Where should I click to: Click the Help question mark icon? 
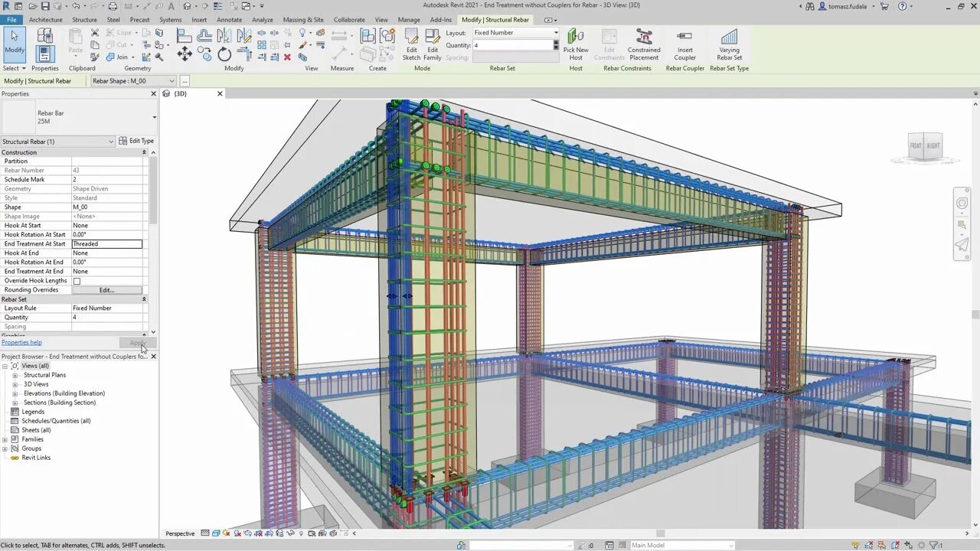point(902,6)
